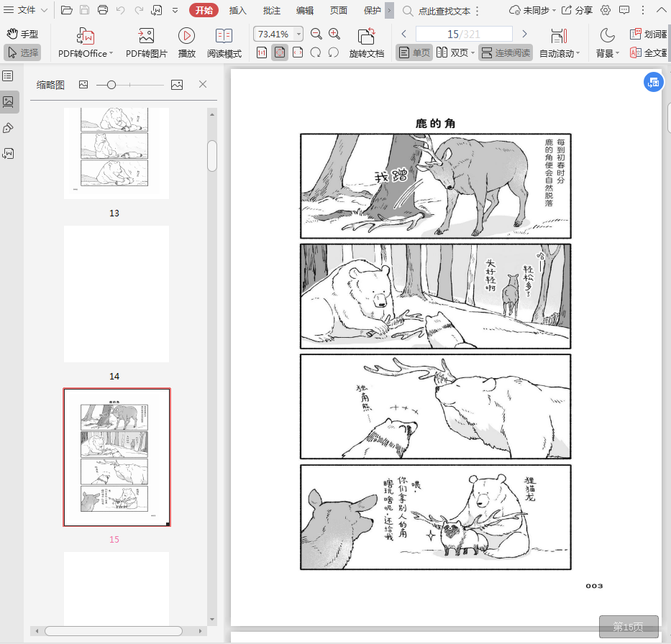Open the 双页 dropdown arrow

click(x=473, y=53)
